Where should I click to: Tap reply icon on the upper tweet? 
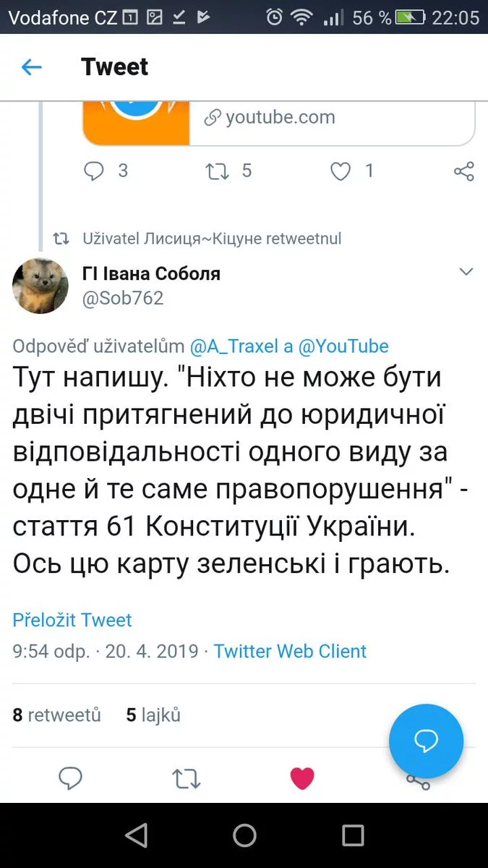click(x=95, y=171)
